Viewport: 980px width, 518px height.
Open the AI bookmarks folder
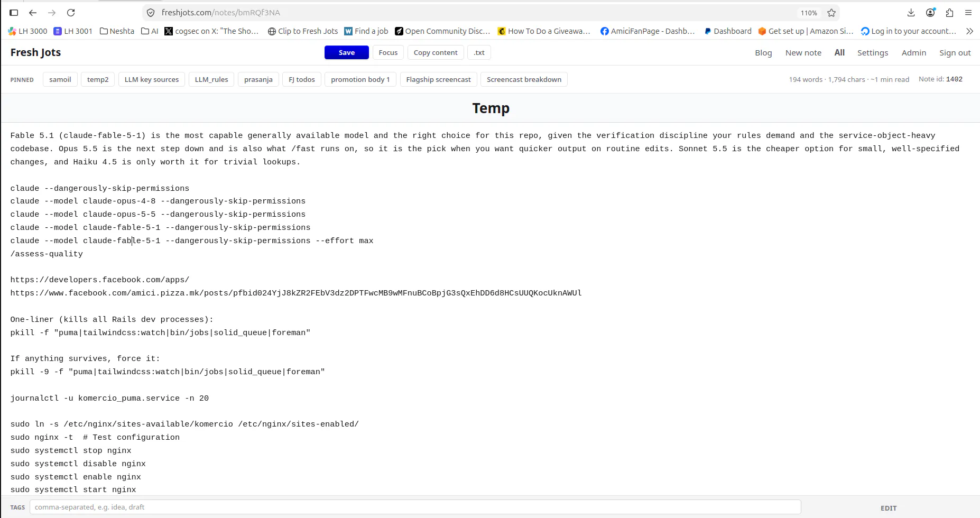[x=150, y=31]
